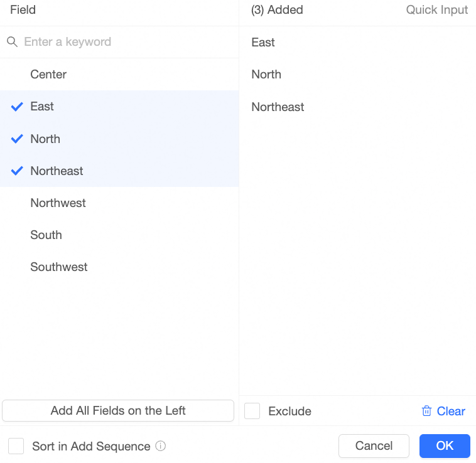Screen dimensions: 476x463
Task: Click the Clear link text
Action: click(x=451, y=411)
